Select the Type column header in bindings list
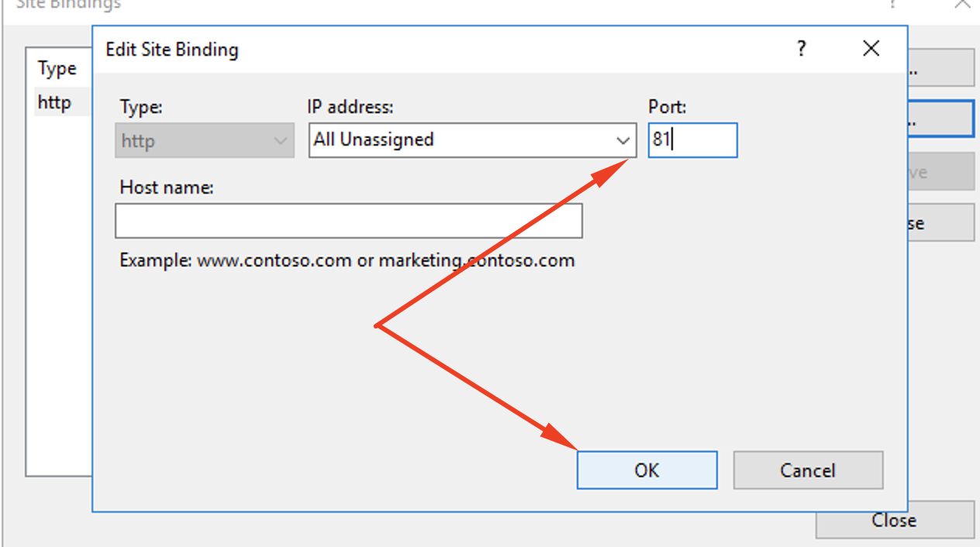Image resolution: width=980 pixels, height=547 pixels. pos(57,69)
